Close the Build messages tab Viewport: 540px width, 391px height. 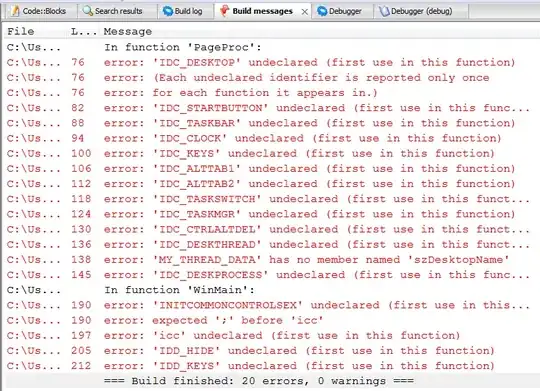pos(304,12)
